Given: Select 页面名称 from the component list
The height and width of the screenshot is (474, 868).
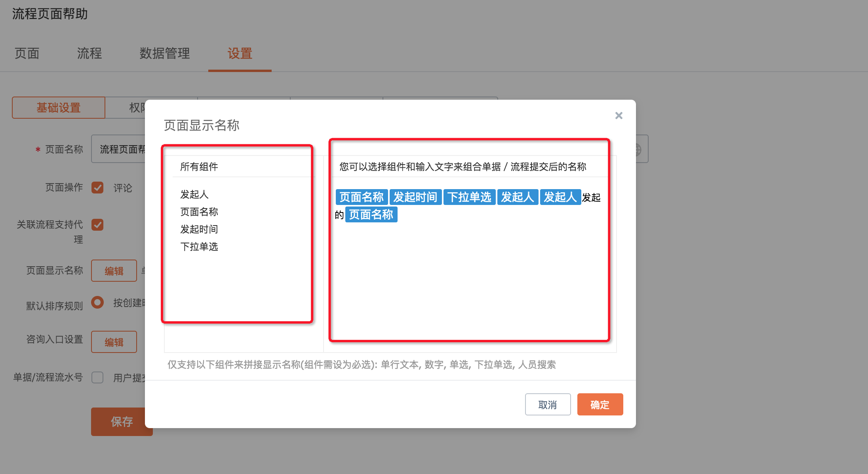Looking at the screenshot, I should [199, 212].
